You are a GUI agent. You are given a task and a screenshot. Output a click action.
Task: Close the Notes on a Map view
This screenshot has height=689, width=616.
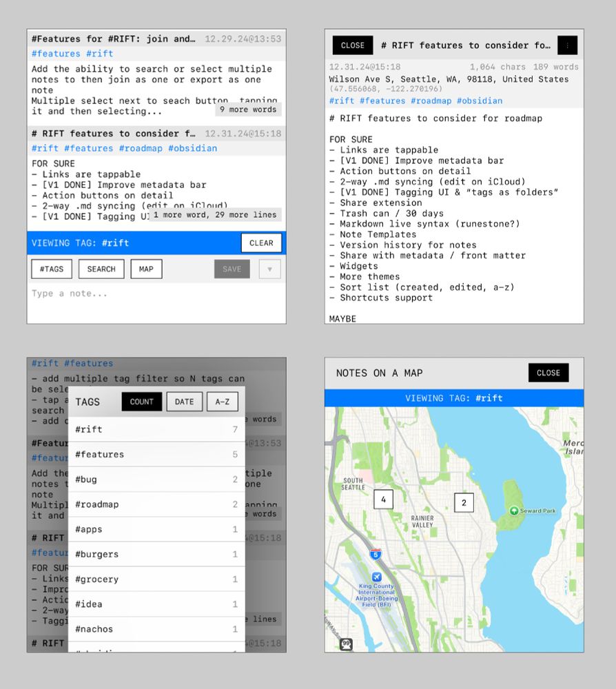tap(548, 373)
